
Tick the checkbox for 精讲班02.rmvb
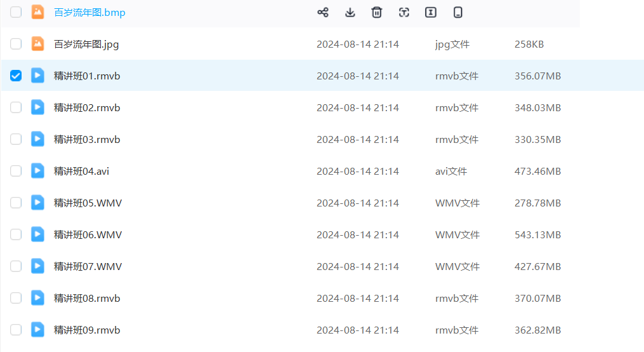[x=16, y=107]
